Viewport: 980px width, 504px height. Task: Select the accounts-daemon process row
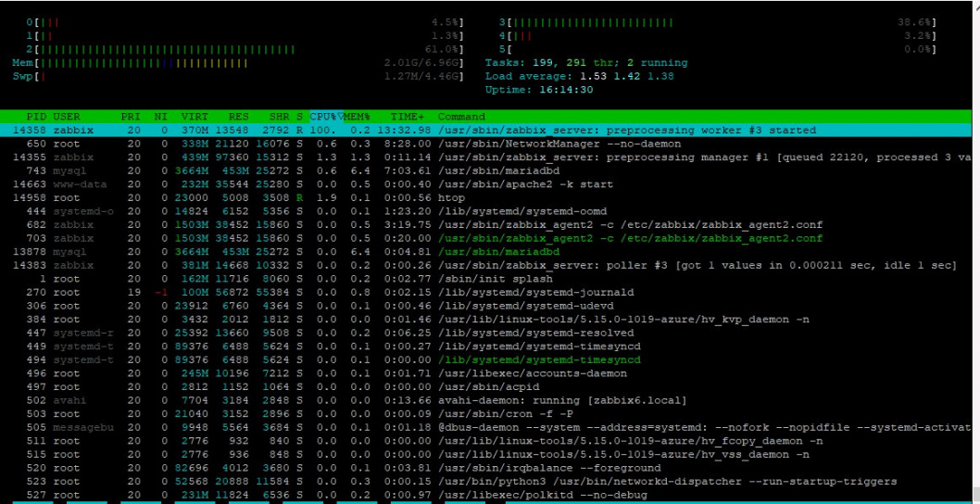pos(486,374)
